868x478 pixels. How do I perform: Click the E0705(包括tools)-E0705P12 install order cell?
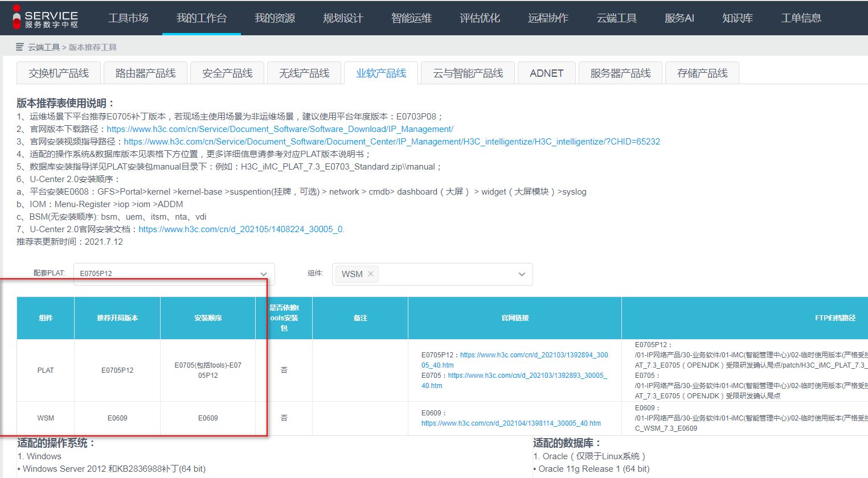click(x=208, y=370)
